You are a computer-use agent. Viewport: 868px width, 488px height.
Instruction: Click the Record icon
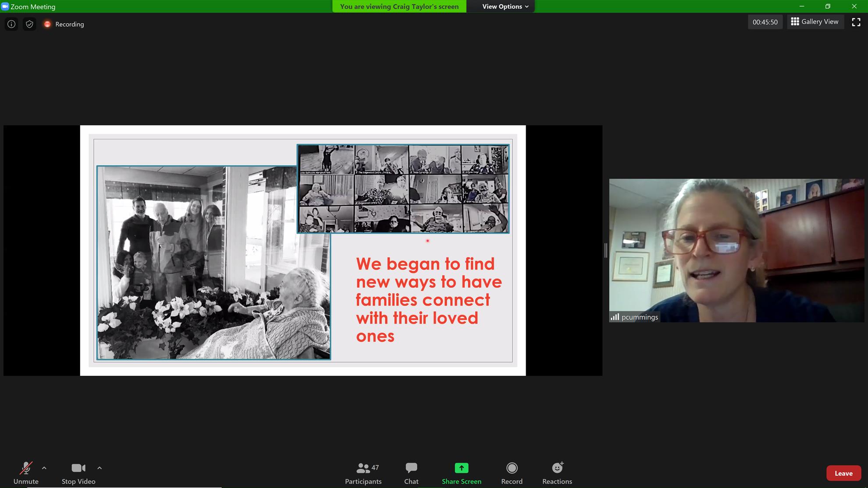pyautogui.click(x=512, y=468)
